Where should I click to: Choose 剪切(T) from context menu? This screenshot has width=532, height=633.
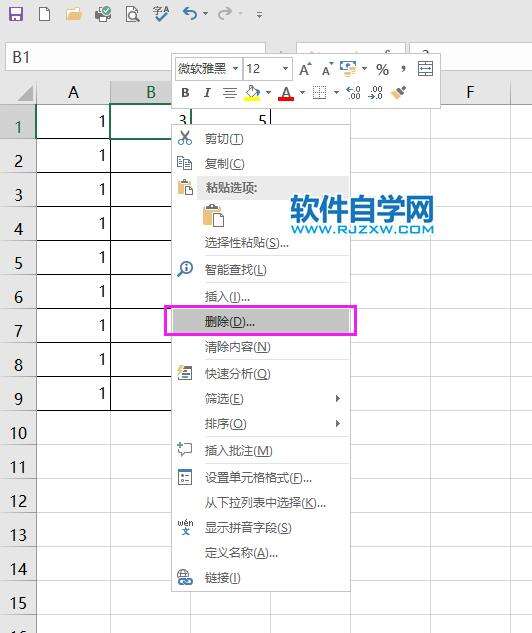(260, 139)
